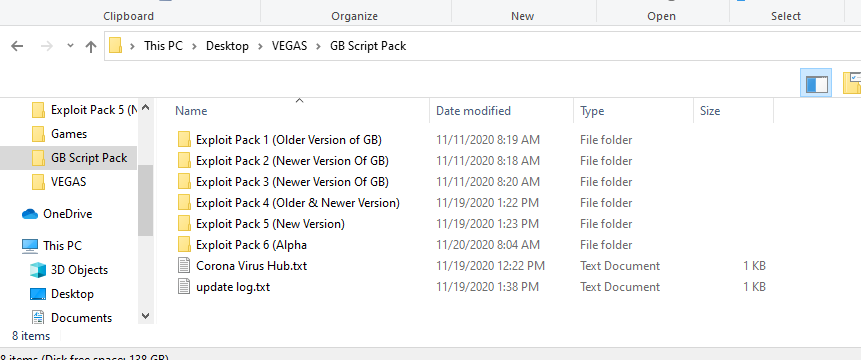
Task: Click date 11/20/2020 8:04 AM cell
Action: 488,245
